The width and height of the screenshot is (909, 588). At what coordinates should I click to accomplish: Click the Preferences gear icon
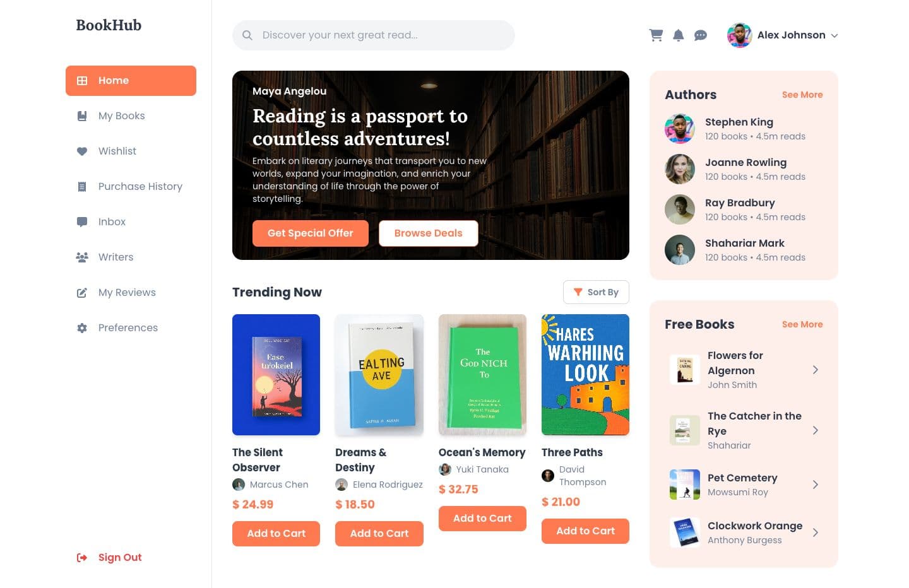[82, 328]
